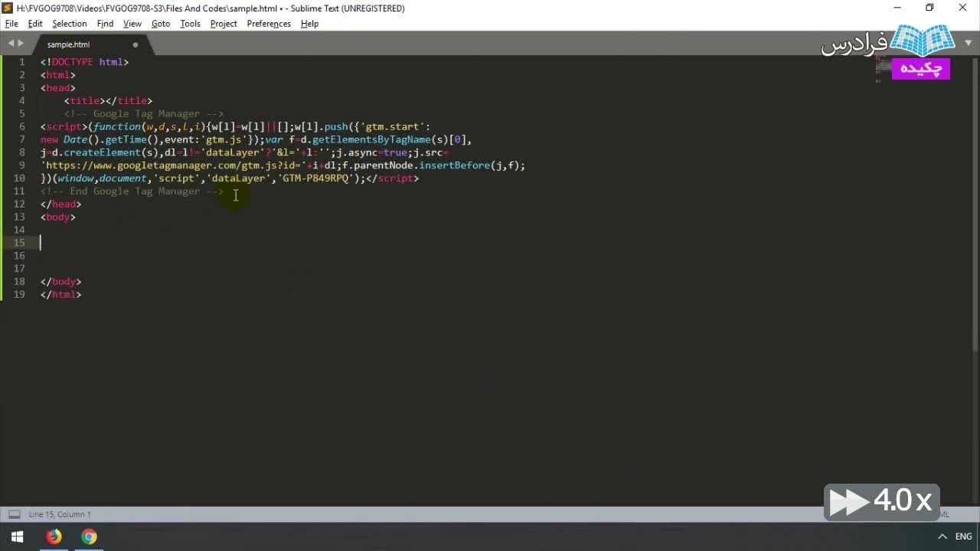980x551 pixels.
Task: Go to the previous tab using left arrow
Action: pyautogui.click(x=11, y=44)
